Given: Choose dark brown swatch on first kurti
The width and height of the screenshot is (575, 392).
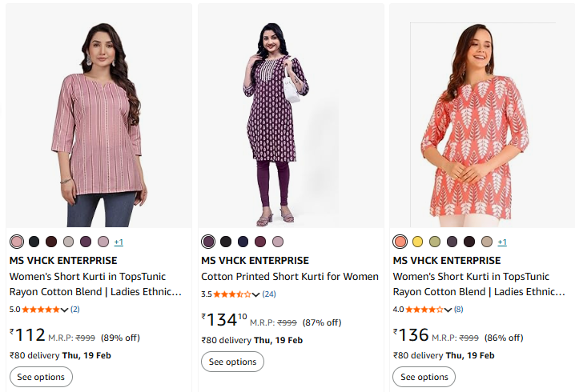Looking at the screenshot, I should tap(51, 242).
